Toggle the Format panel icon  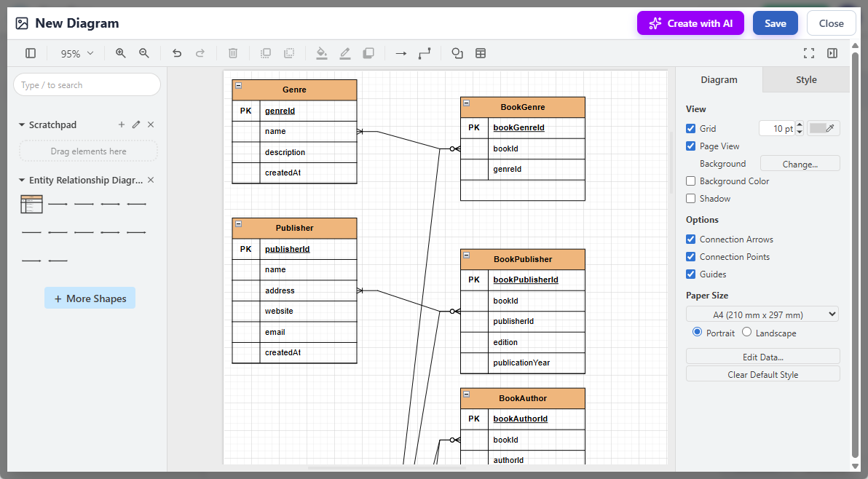click(832, 52)
